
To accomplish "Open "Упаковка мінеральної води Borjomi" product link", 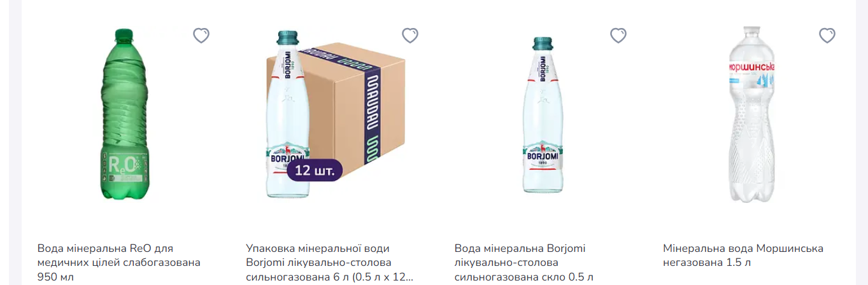I will click(329, 263).
